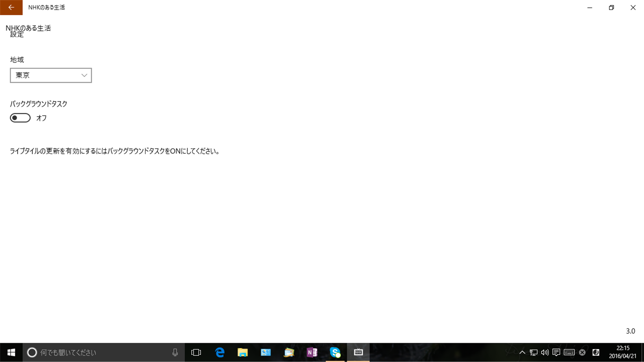Open the blue ID-card app icon in the taskbar

coord(266,353)
